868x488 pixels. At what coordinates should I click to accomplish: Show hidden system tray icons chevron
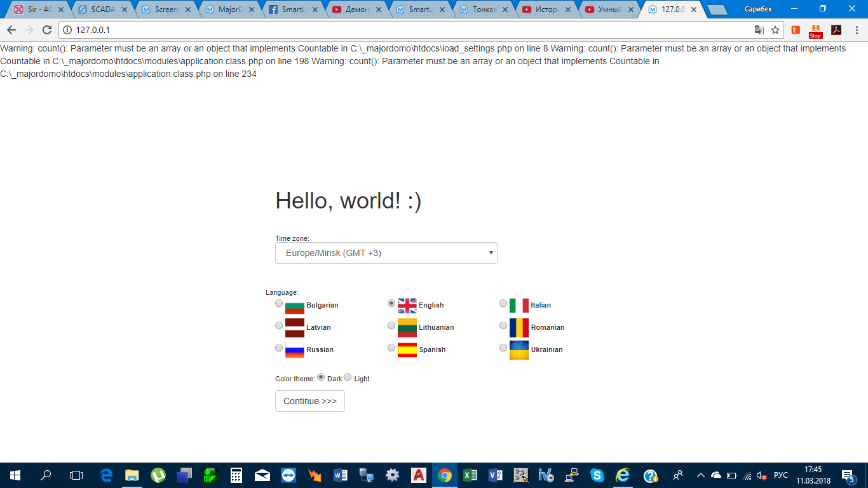pyautogui.click(x=701, y=475)
